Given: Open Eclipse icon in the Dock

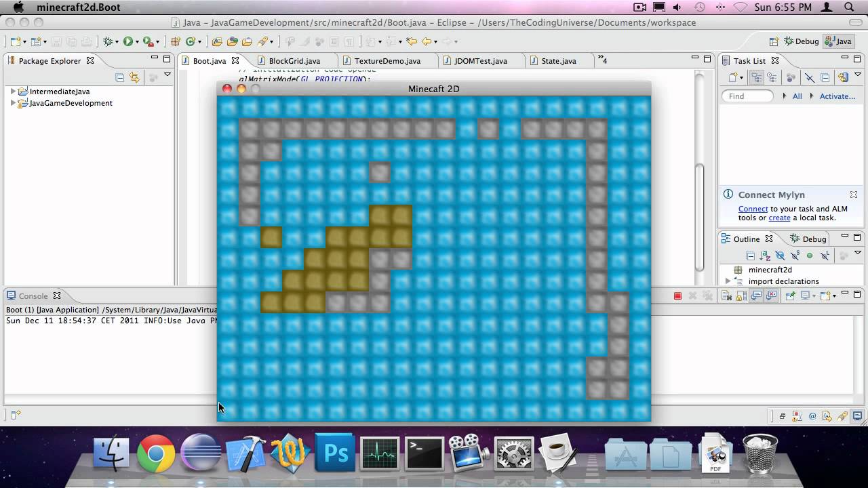Looking at the screenshot, I should (x=200, y=453).
